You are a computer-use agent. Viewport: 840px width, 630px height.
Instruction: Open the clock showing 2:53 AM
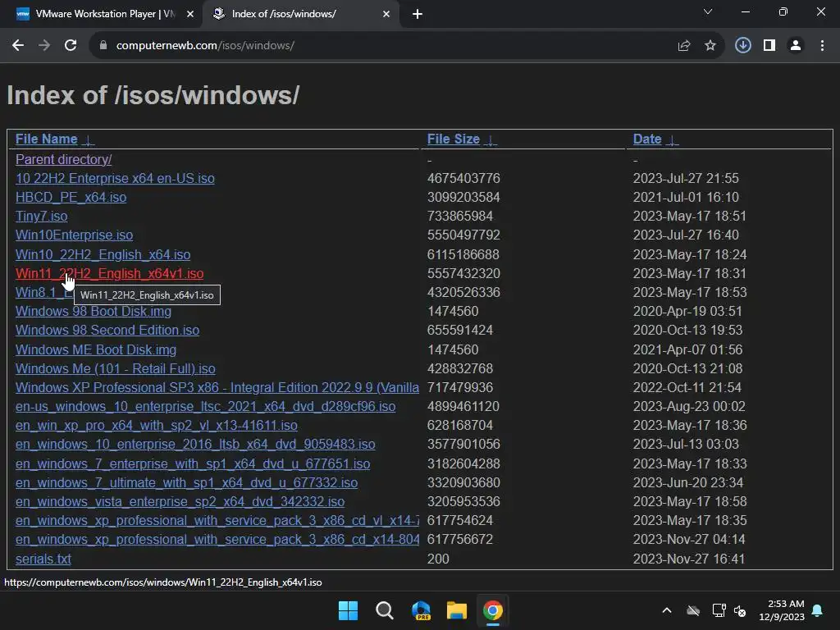pyautogui.click(x=782, y=610)
